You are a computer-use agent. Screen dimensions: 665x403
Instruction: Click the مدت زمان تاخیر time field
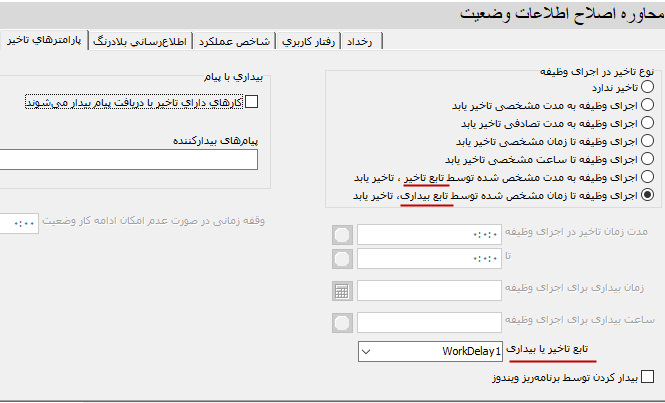[430, 234]
